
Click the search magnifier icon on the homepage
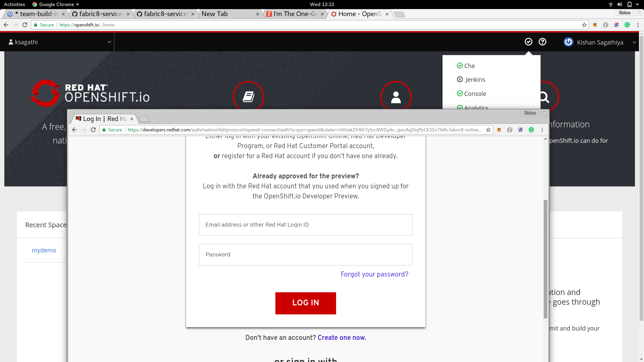pos(544,97)
